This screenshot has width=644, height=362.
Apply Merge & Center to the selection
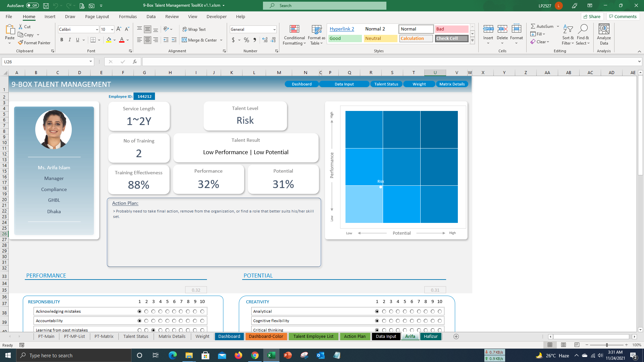coord(200,40)
